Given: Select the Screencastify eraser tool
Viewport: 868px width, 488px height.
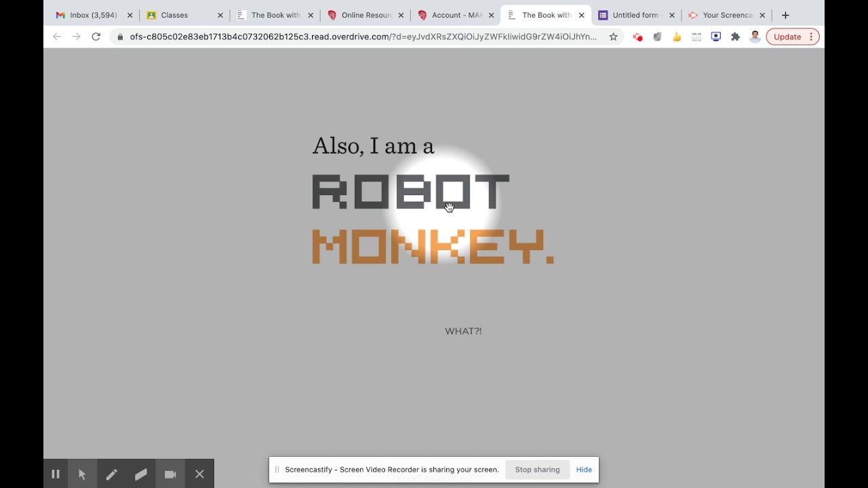Looking at the screenshot, I should click(x=140, y=474).
